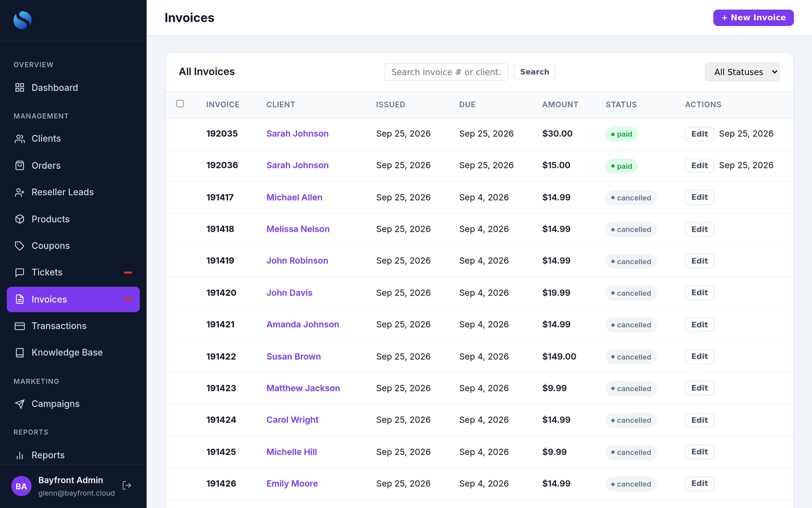The image size is (812, 508).
Task: Open the Campaigns menu item
Action: click(x=73, y=404)
